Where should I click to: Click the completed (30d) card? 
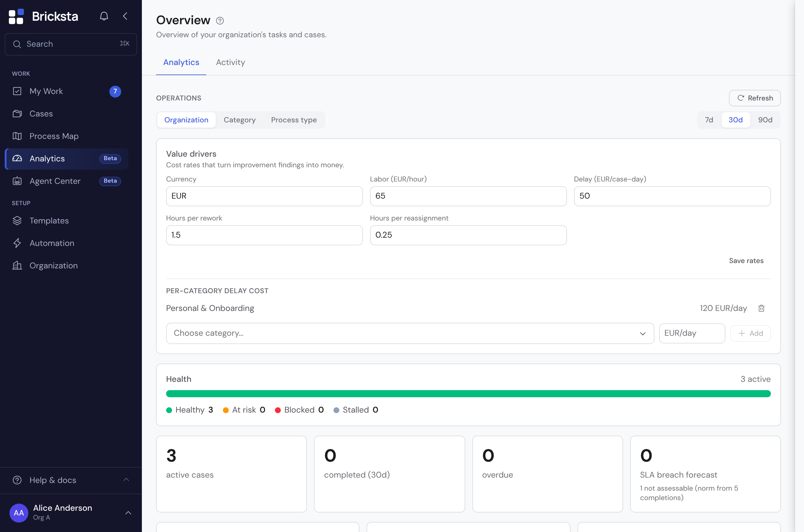(x=390, y=474)
